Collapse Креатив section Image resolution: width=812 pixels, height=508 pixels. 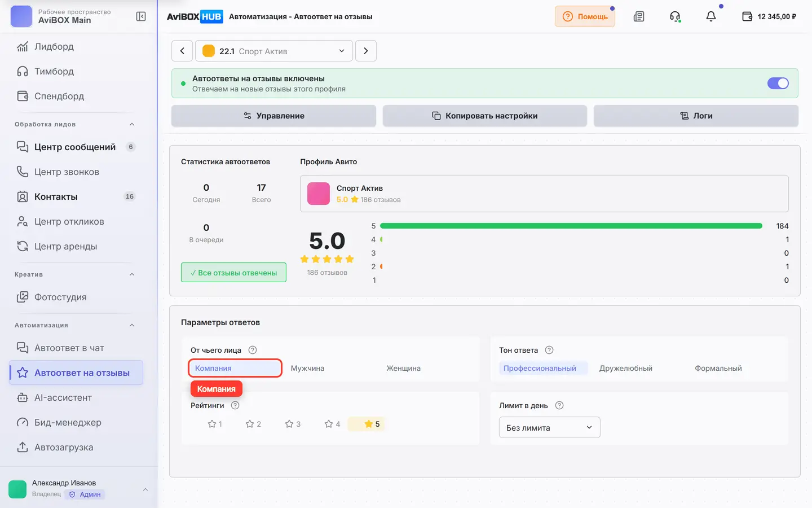click(132, 274)
